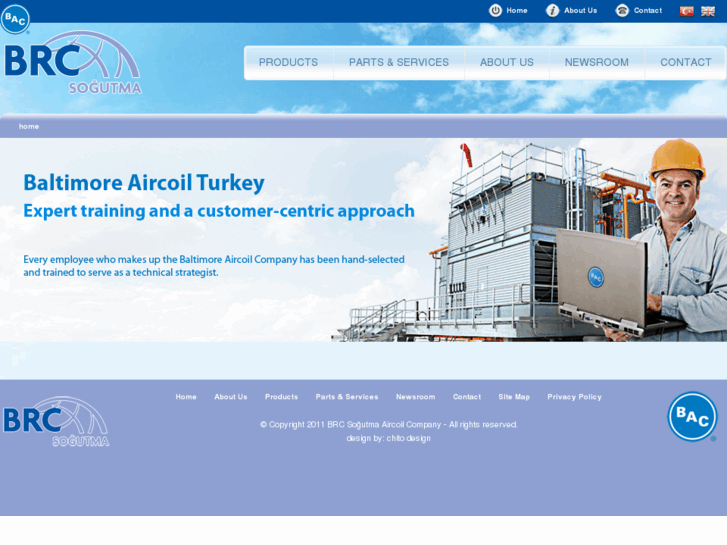The width and height of the screenshot is (727, 545).
Task: Click the info icon beside About Us
Action: tap(552, 10)
